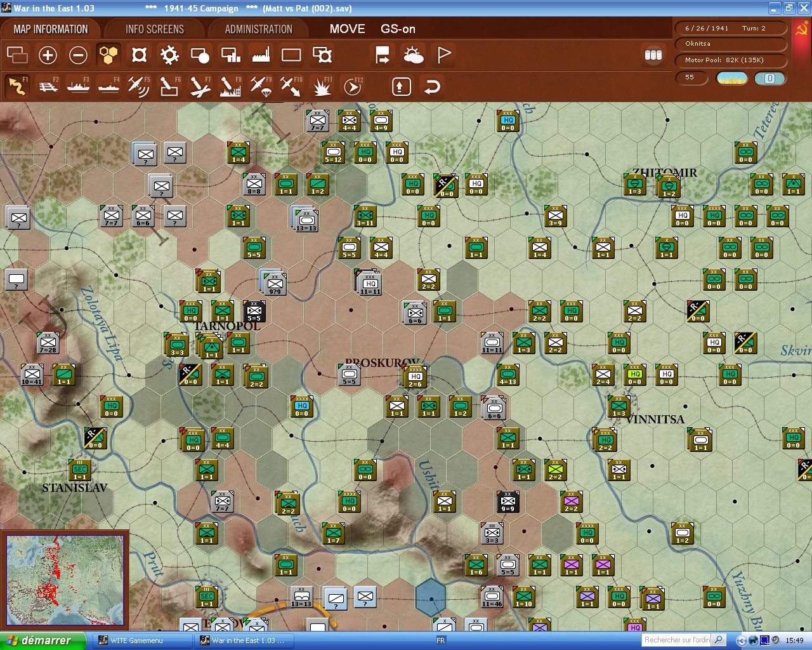Select the F12 circled arrow icon
This screenshot has height=650, width=812.
click(353, 86)
